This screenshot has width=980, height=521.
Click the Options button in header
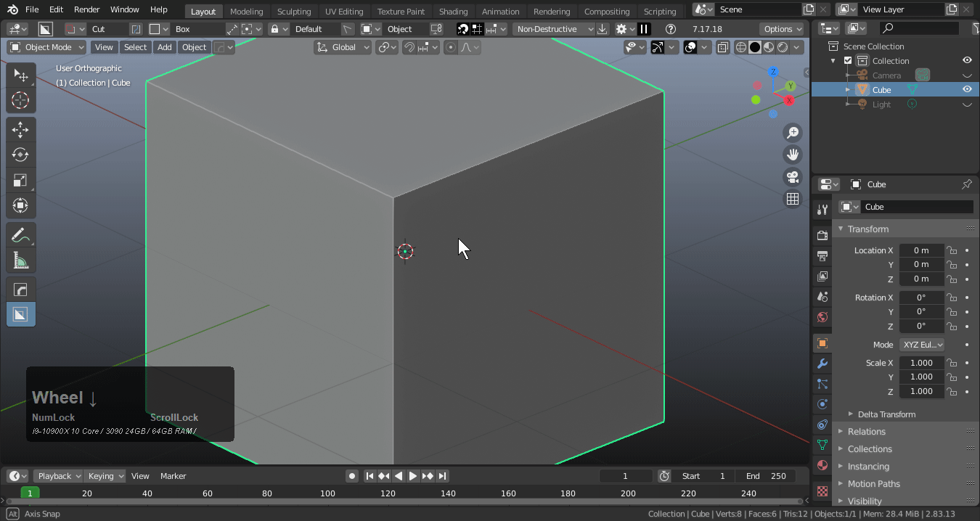[x=782, y=29]
